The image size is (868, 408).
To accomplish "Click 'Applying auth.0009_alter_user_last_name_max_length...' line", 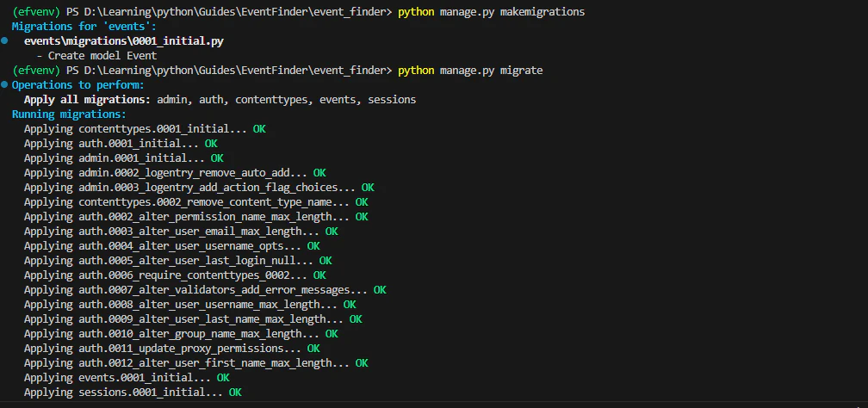I will (x=193, y=319).
